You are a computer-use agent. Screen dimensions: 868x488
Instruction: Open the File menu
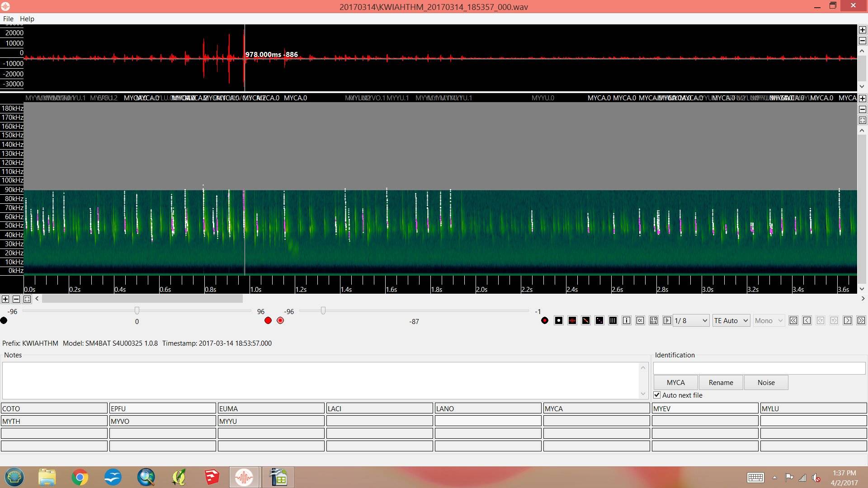click(8, 19)
